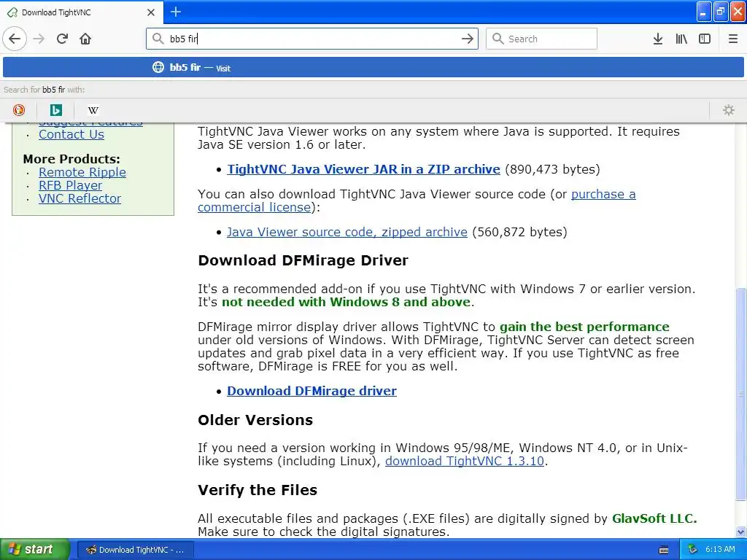Click the 'Verify the Files' heading

click(x=258, y=490)
